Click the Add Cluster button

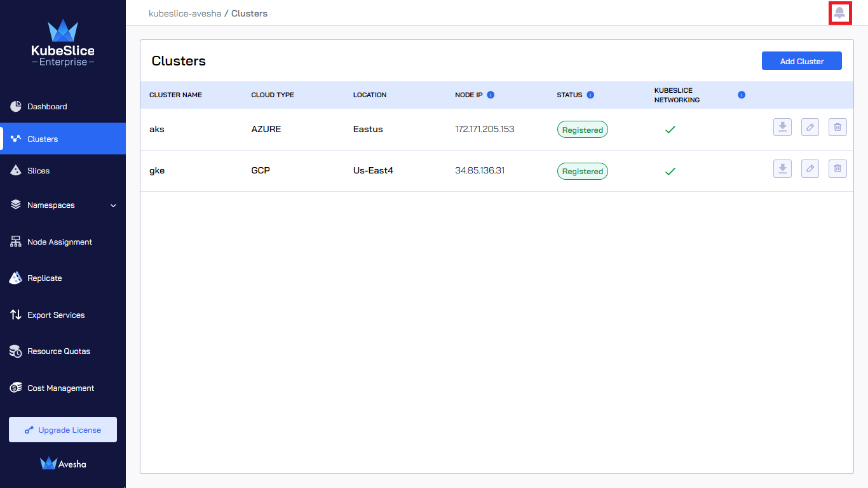802,61
